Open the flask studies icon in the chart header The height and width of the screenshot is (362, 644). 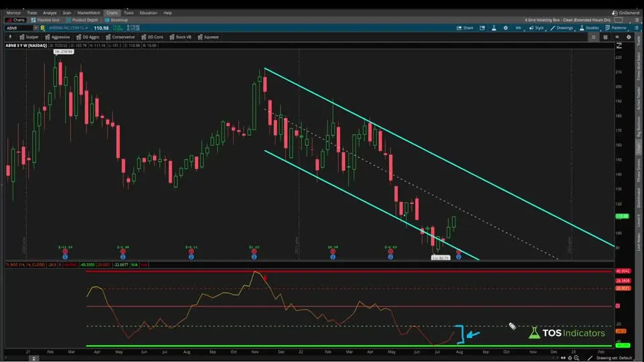[494, 28]
